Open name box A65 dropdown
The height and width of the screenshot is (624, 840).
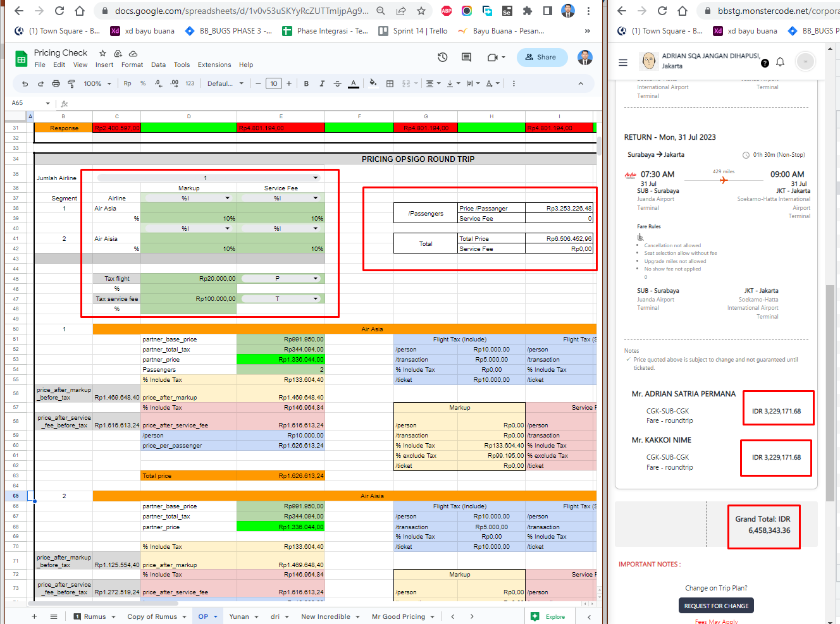(47, 103)
